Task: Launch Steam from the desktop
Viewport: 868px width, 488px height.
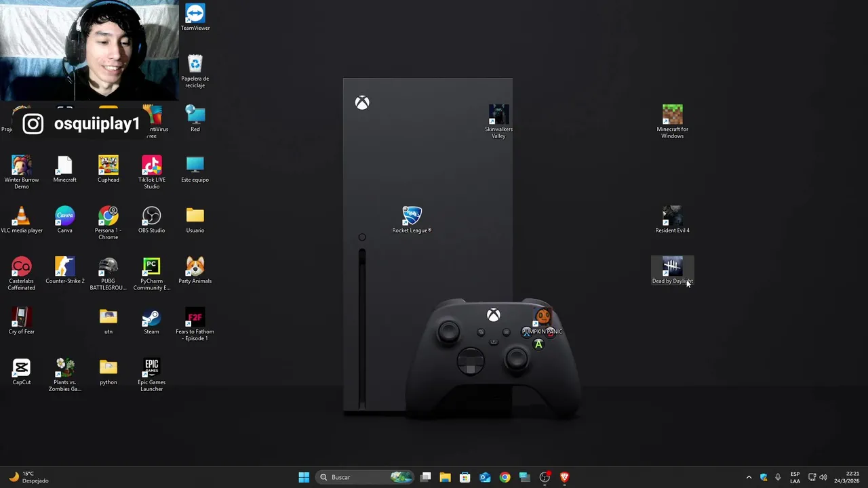Action: coord(152,321)
